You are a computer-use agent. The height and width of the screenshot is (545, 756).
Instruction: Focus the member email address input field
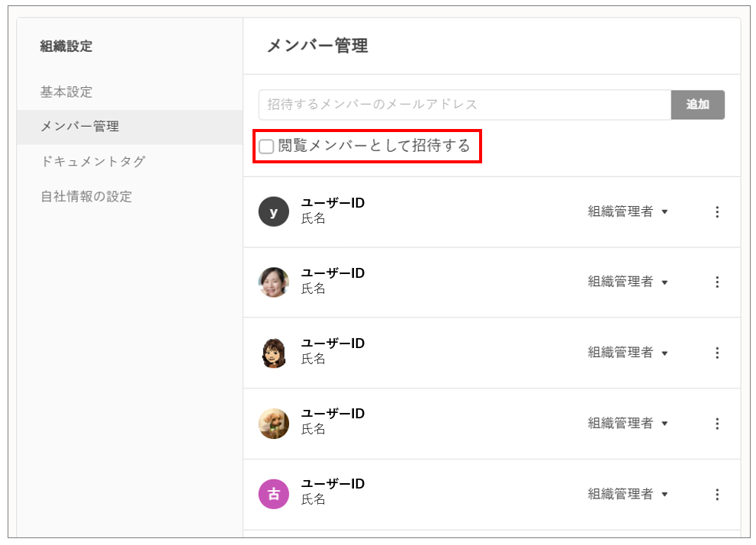coord(464,105)
